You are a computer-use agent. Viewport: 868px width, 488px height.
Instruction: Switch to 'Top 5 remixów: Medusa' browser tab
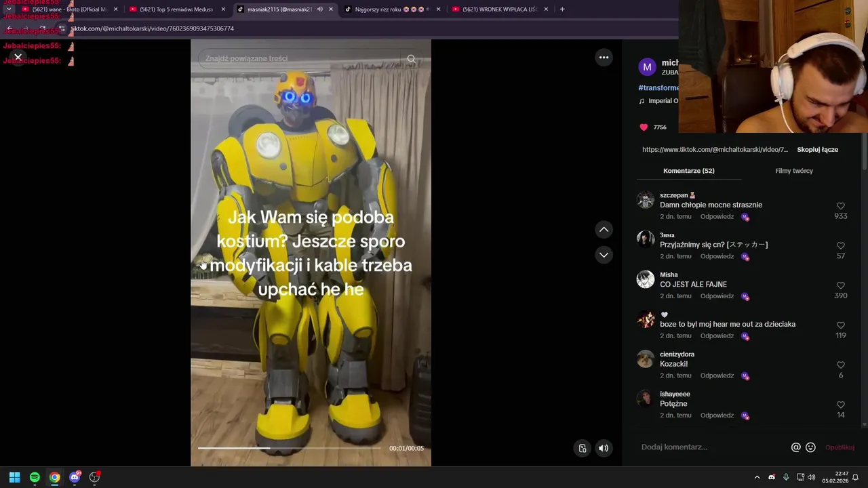coord(176,9)
